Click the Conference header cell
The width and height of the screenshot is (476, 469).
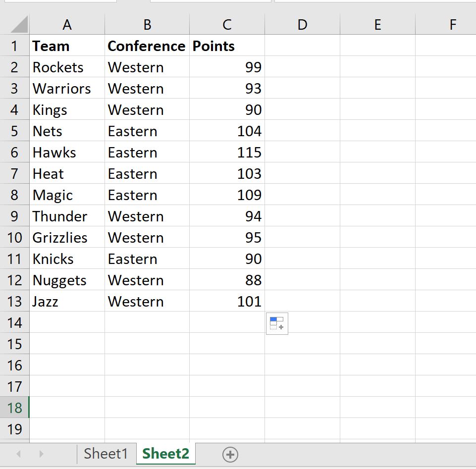(x=146, y=46)
